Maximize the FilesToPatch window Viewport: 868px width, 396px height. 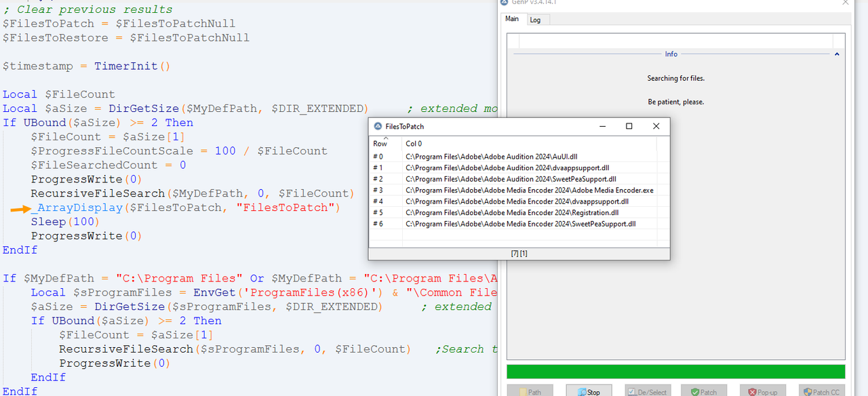coord(629,126)
